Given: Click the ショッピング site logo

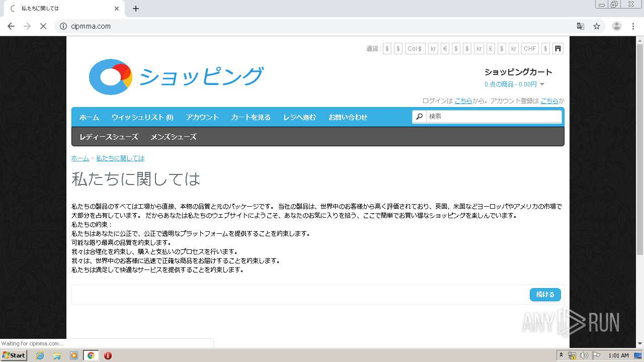Looking at the screenshot, I should click(176, 77).
